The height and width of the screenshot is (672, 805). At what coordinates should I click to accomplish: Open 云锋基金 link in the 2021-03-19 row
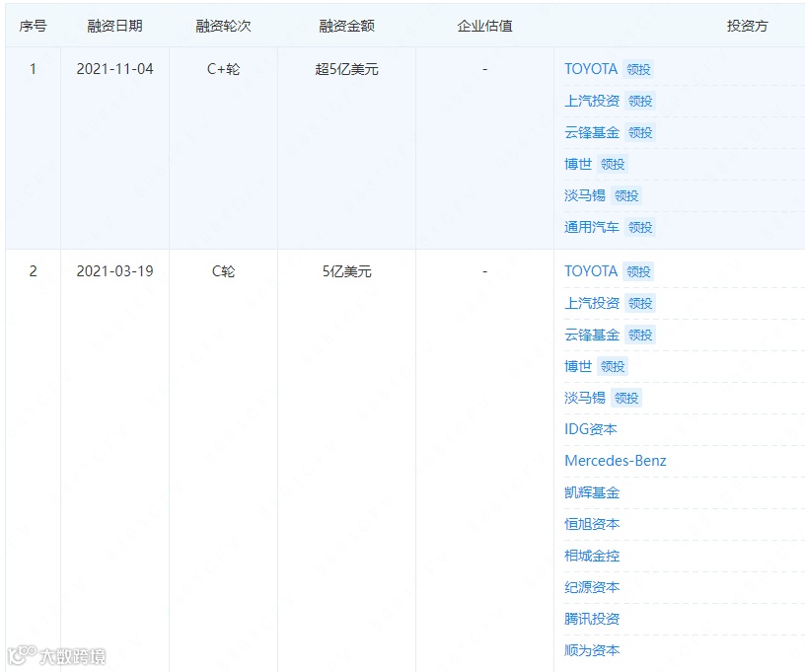(x=592, y=335)
